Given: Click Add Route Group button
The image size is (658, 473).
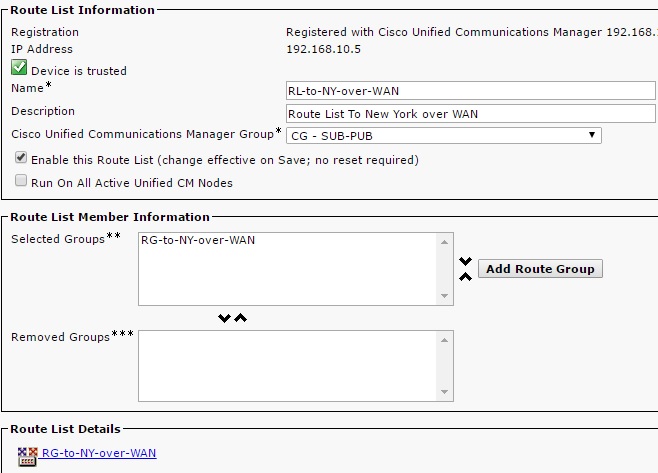Looking at the screenshot, I should (540, 269).
